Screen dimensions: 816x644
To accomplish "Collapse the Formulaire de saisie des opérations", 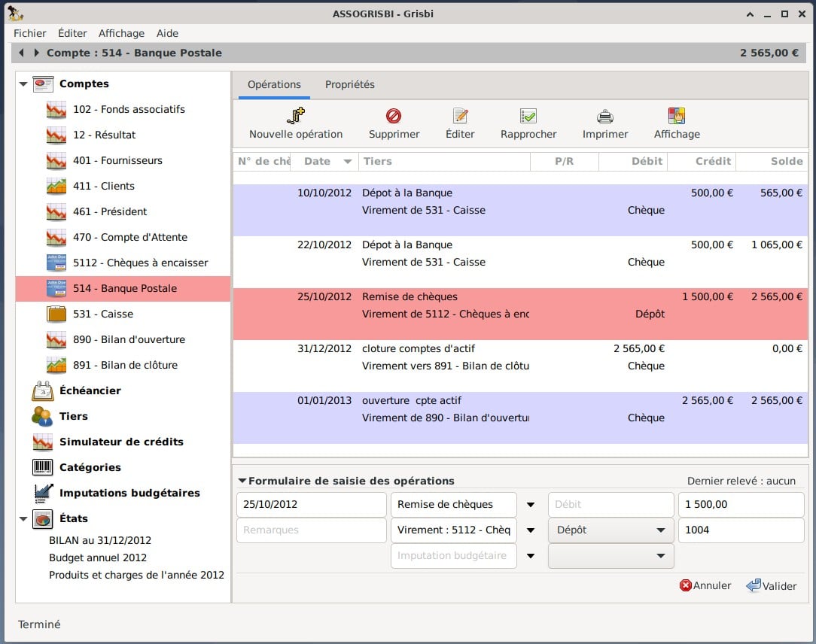I will [x=242, y=481].
